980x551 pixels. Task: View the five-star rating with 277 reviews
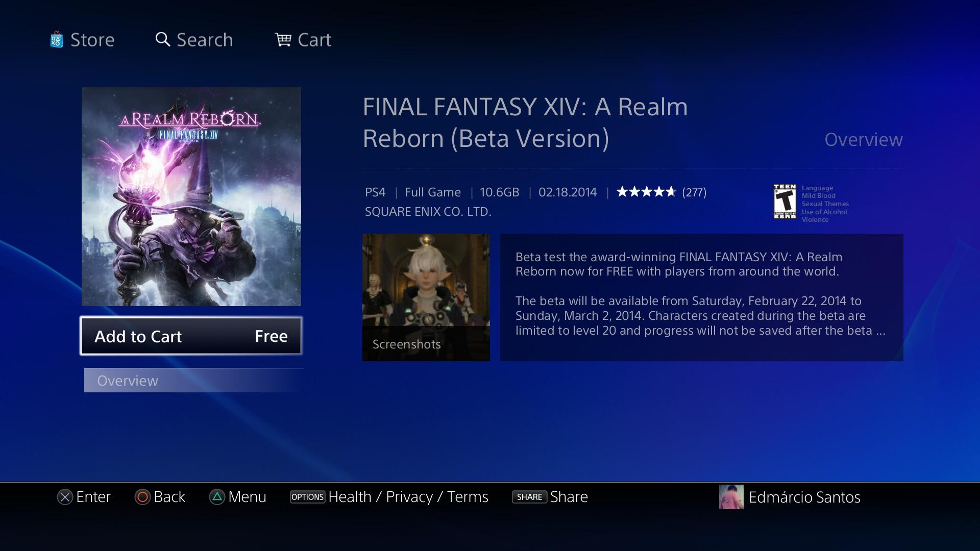pyautogui.click(x=661, y=192)
